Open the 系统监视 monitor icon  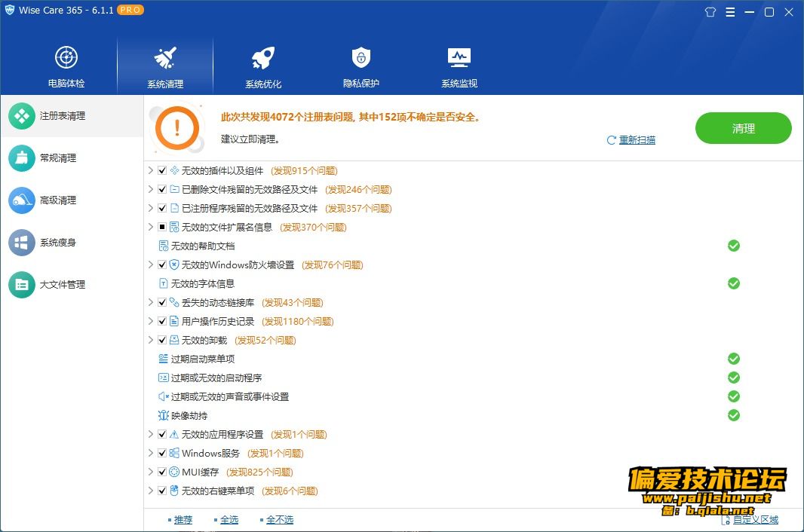[459, 57]
